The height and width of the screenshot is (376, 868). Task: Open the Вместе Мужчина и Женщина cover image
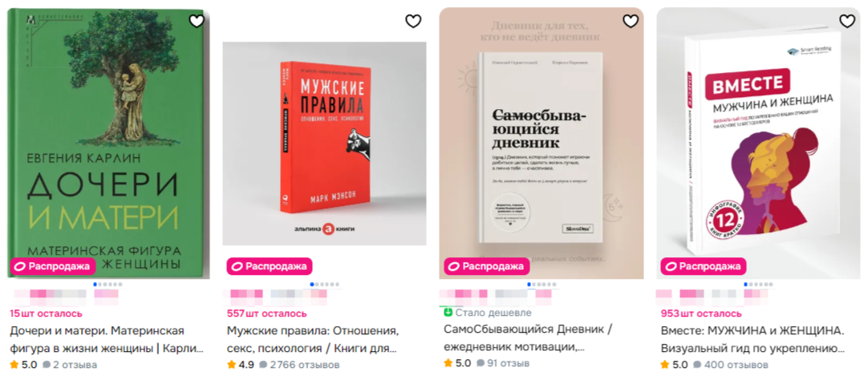pos(758,143)
